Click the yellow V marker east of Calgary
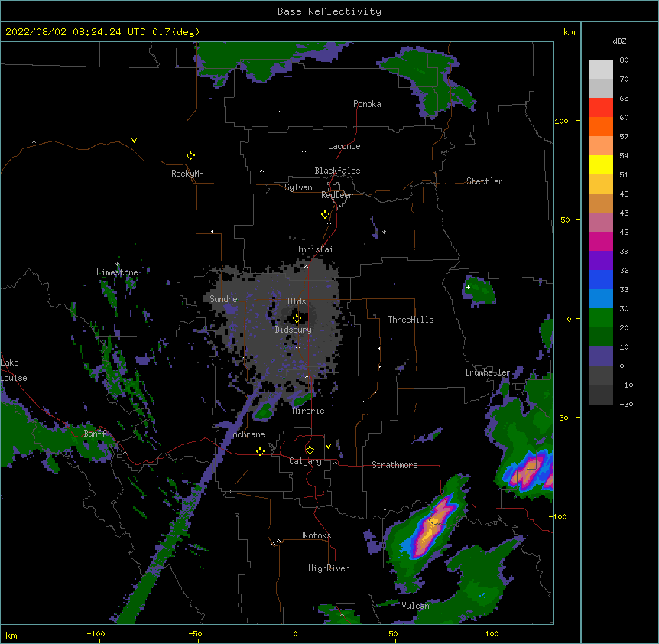659x644 pixels. click(328, 447)
